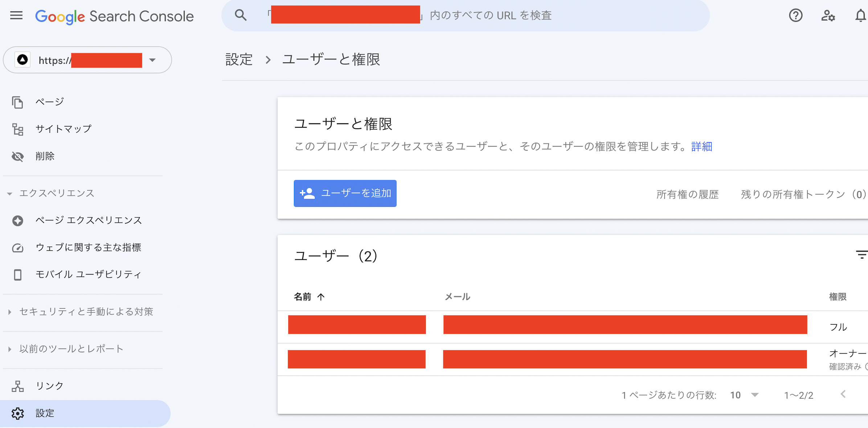This screenshot has height=428, width=868.
Task: Click the ユーザーを追加 button
Action: [x=345, y=193]
